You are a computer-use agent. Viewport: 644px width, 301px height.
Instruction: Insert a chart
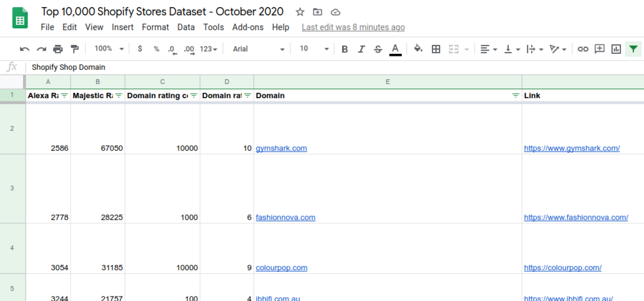click(616, 49)
